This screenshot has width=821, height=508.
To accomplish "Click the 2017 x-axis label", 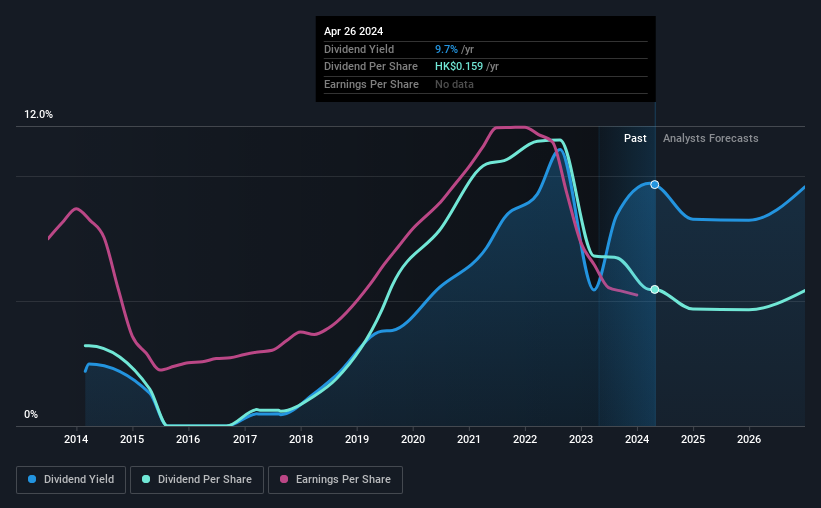I will pyautogui.click(x=245, y=439).
